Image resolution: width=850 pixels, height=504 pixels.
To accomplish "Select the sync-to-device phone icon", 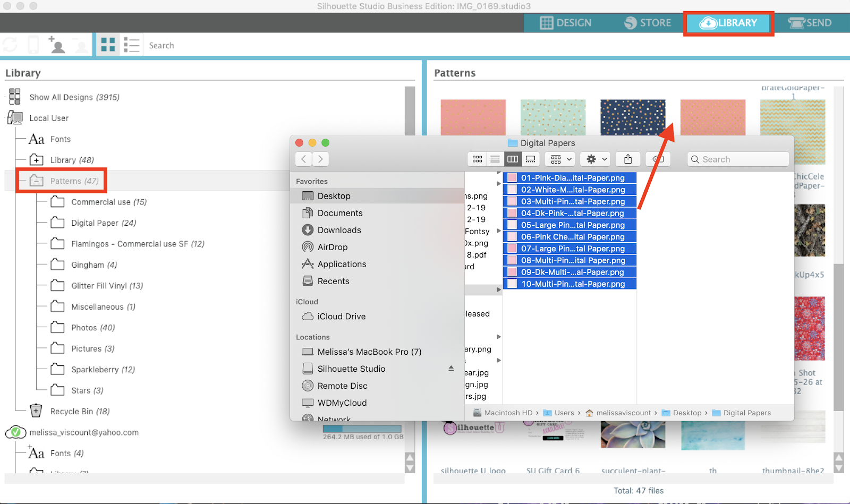I will click(33, 45).
